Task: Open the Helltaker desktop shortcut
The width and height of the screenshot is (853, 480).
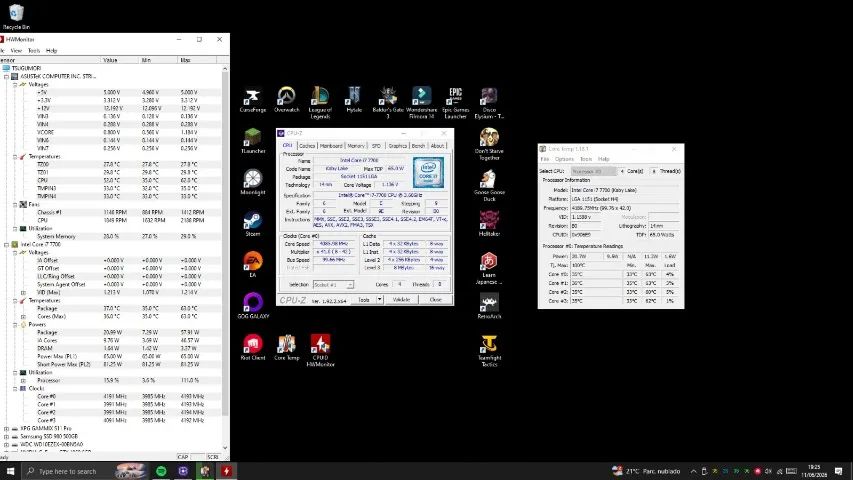Action: [x=489, y=224]
